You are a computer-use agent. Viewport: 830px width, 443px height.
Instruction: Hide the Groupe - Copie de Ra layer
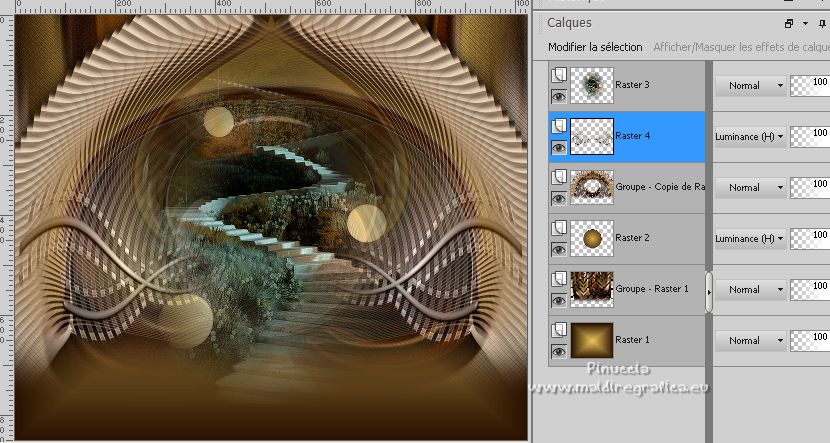point(559,198)
